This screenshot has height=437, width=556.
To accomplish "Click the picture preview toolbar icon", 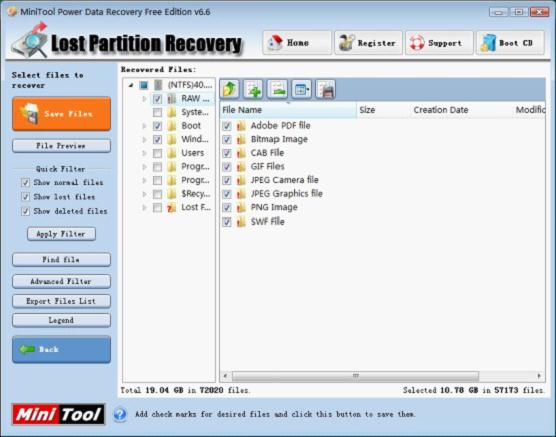I will point(277,89).
